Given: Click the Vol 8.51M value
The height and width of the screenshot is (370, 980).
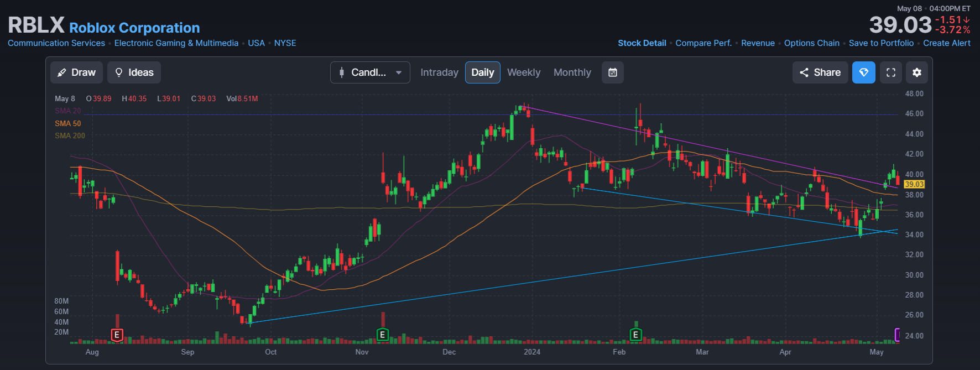Looking at the screenshot, I should 242,98.
